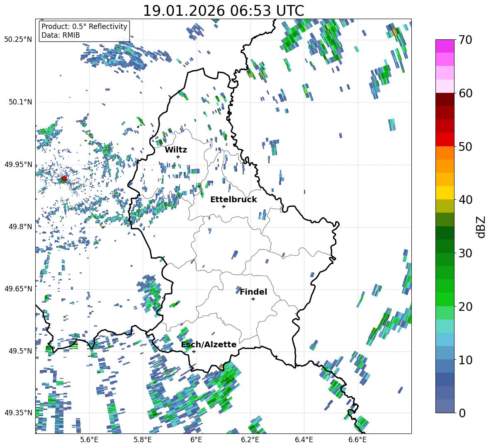
Task: Click the colorbar tick label 60
Action: click(x=465, y=93)
